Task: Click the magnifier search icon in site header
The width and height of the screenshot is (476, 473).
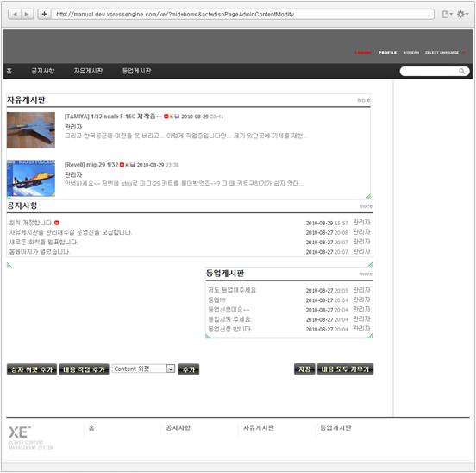Action: coord(461,71)
